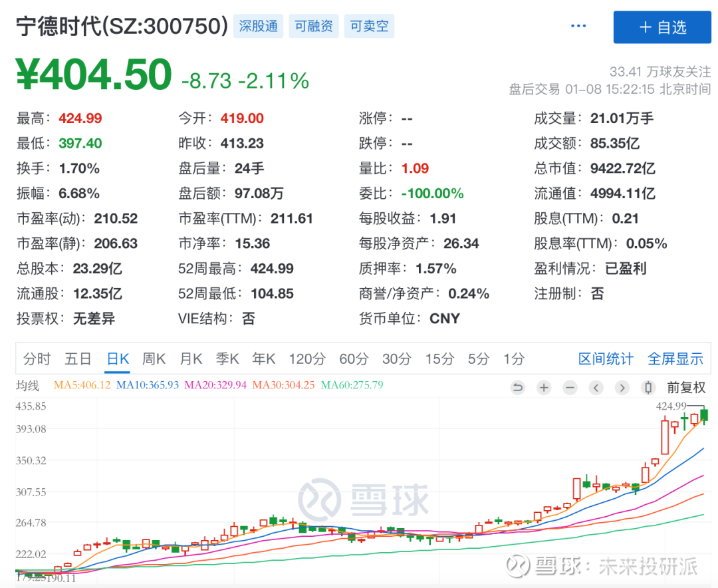
Task: Select the 月K chart tab
Action: [191, 359]
